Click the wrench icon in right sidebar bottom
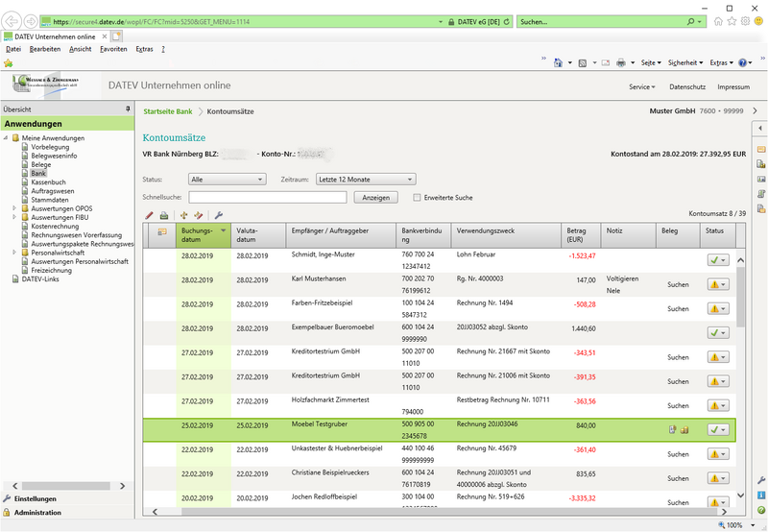 point(761,480)
